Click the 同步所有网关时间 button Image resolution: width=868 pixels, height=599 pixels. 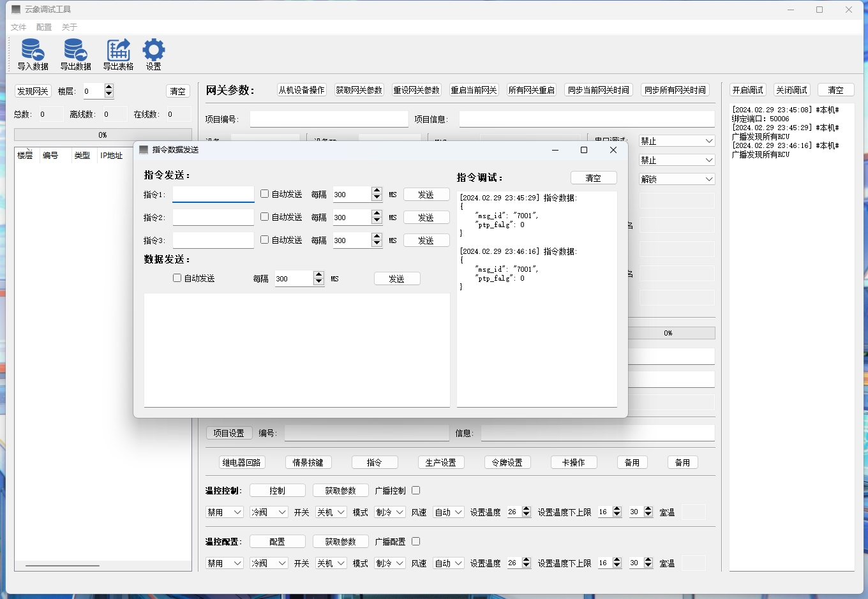(x=675, y=90)
